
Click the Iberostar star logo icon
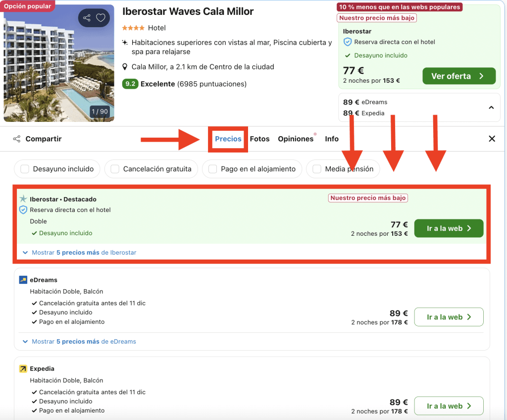click(23, 199)
